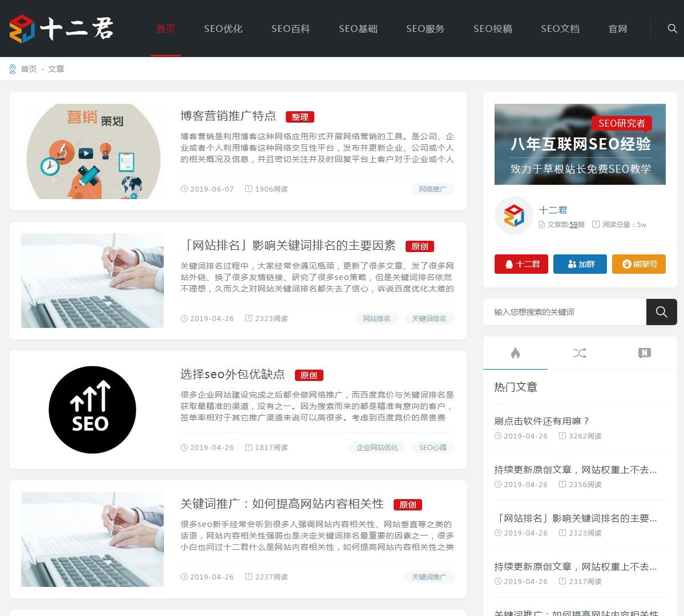This screenshot has width=684, height=616.
Task: Click the 十二君 author name link
Action: 553,210
